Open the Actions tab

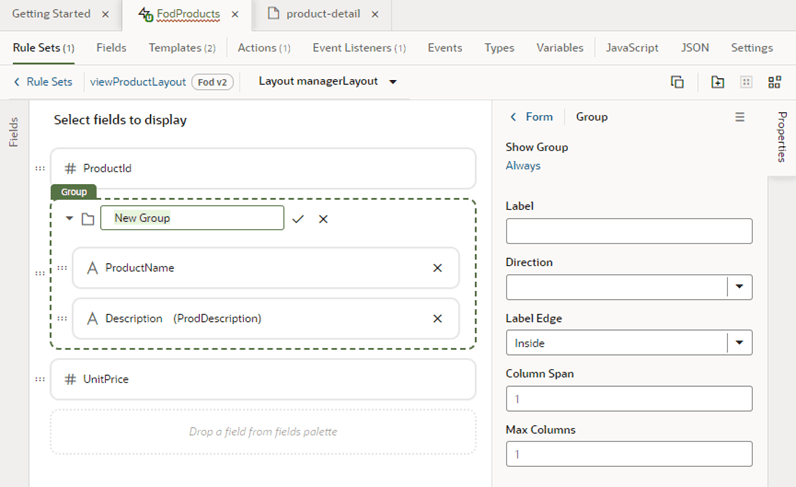264,48
